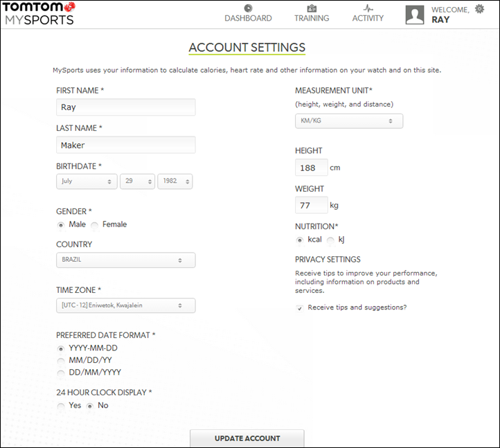
Task: Select kcal nutrition unit
Action: pyautogui.click(x=299, y=240)
